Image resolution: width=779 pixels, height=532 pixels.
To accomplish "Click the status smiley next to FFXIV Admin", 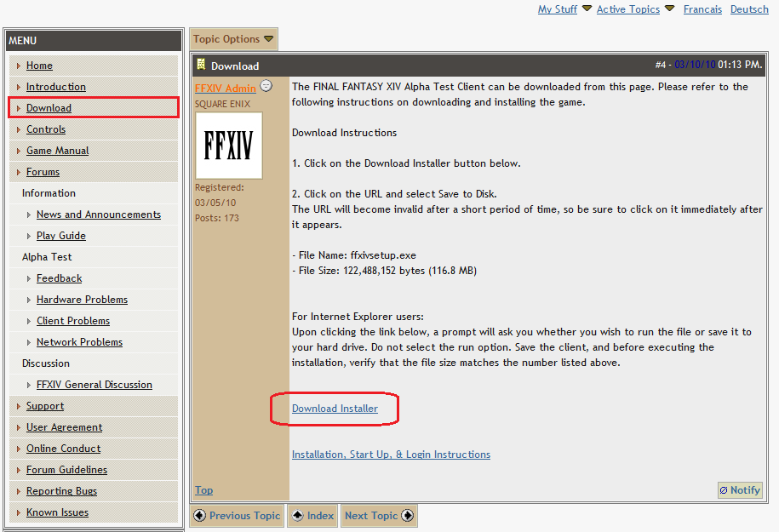I will click(266, 86).
